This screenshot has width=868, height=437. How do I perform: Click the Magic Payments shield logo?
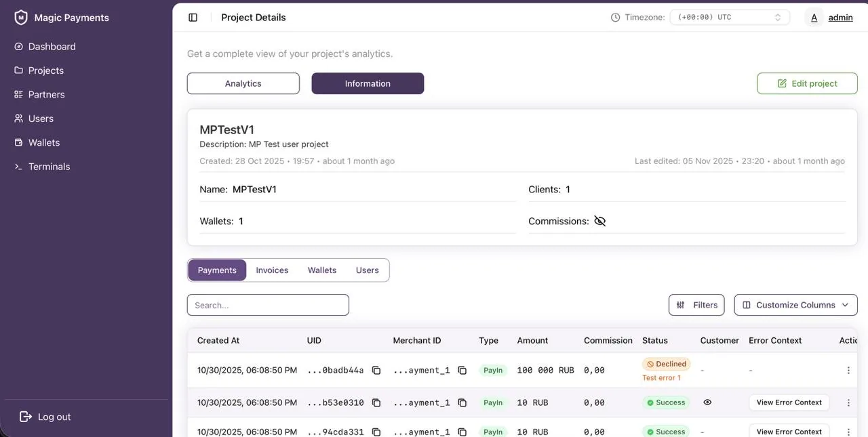coord(21,18)
